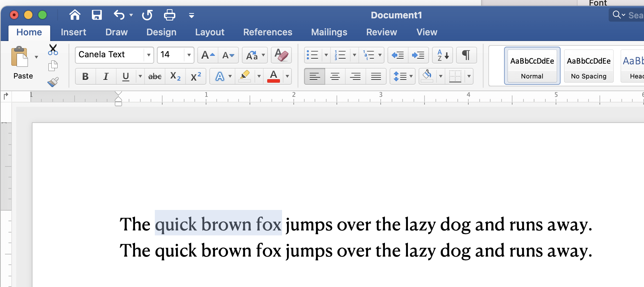Viewport: 644px width, 287px height.
Task: Toggle superscript formatting
Action: click(196, 76)
